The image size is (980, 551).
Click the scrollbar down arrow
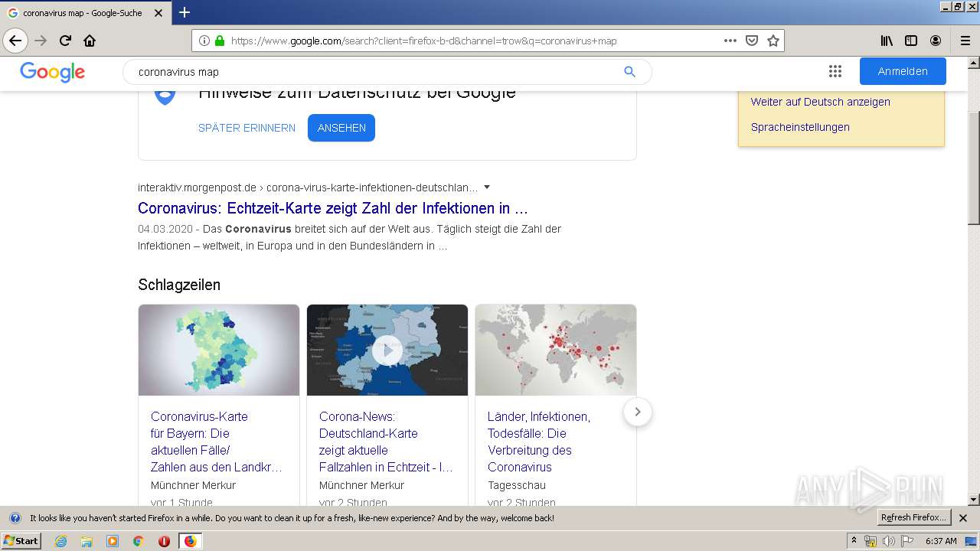click(974, 500)
